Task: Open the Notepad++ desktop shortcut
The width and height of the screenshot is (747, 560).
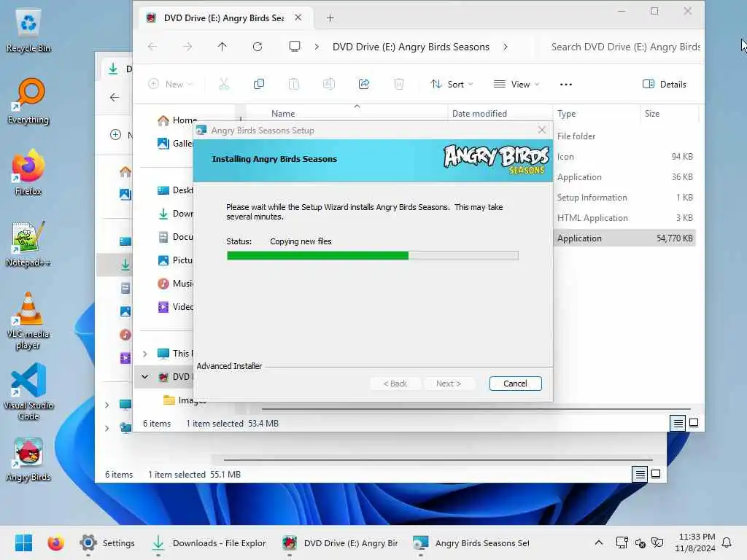Action: coord(28,244)
